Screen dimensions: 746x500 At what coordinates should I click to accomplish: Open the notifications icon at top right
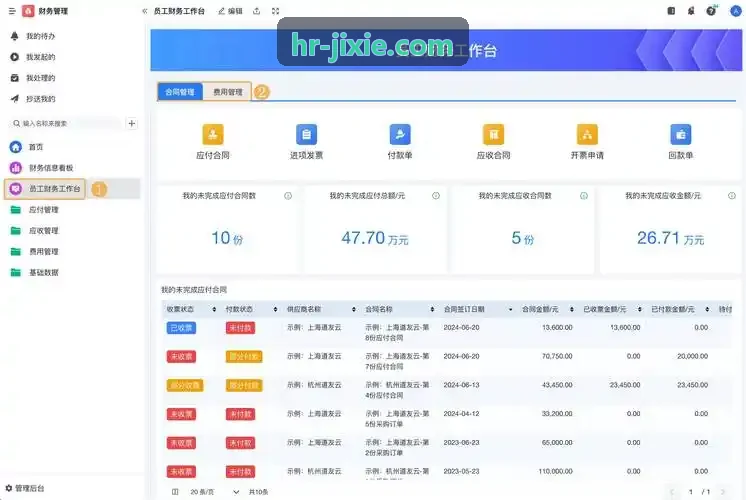click(x=691, y=11)
